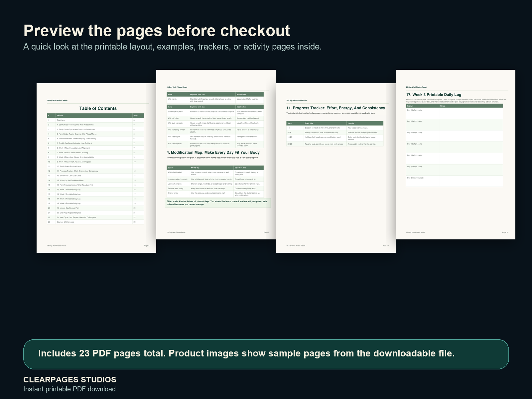Click the 'Section' column header in contents

click(94, 116)
